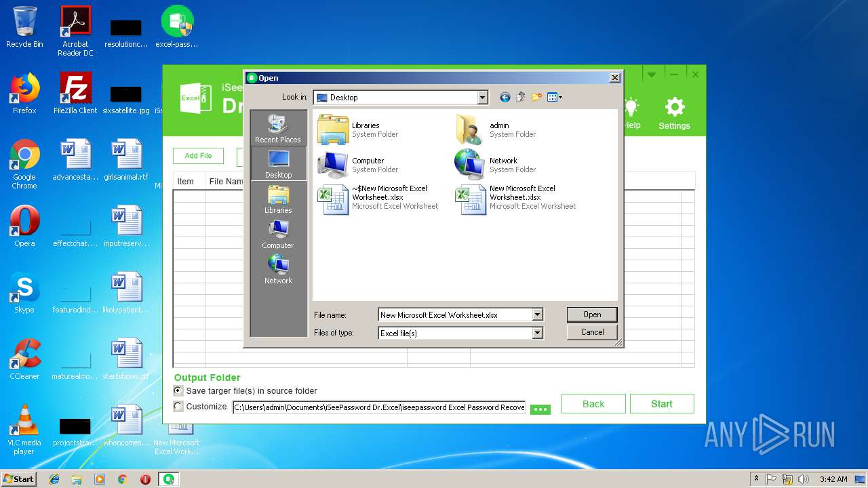Click the Windows Start button

pos(18,479)
